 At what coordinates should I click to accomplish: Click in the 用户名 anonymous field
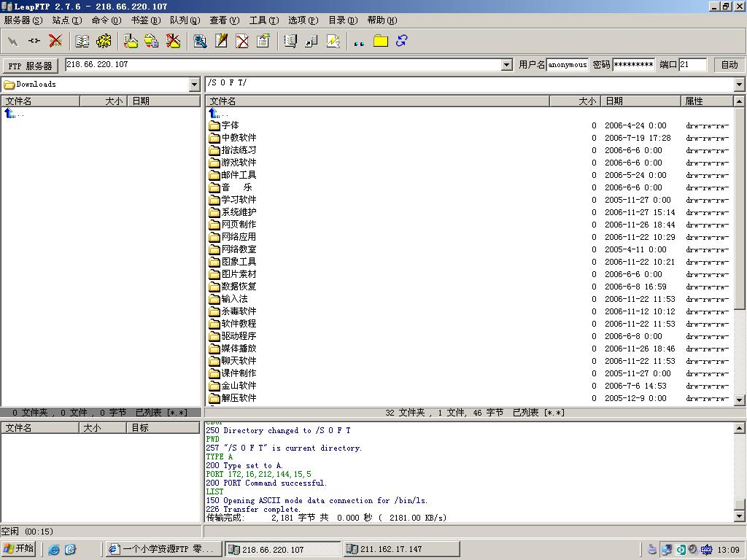(x=568, y=65)
